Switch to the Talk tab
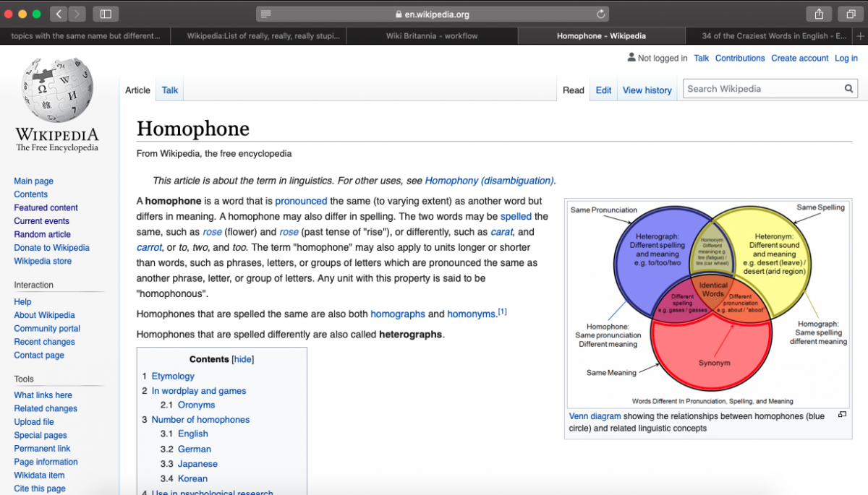 pyautogui.click(x=170, y=90)
